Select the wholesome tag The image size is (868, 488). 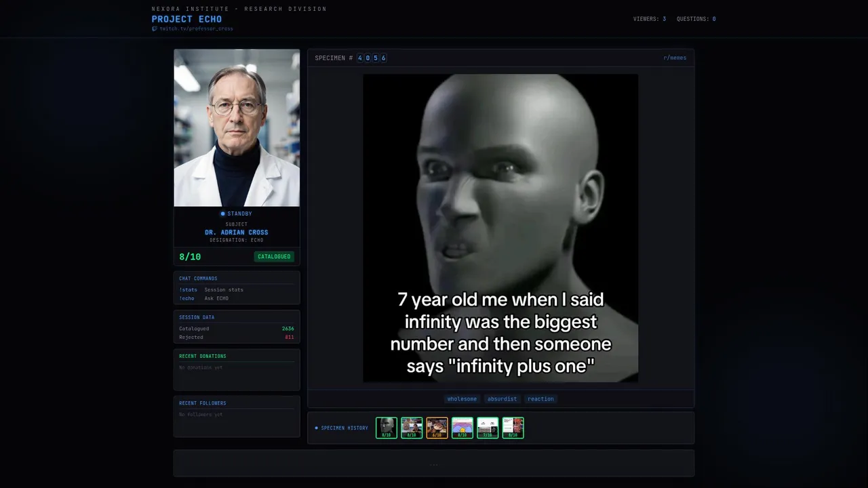(x=462, y=399)
